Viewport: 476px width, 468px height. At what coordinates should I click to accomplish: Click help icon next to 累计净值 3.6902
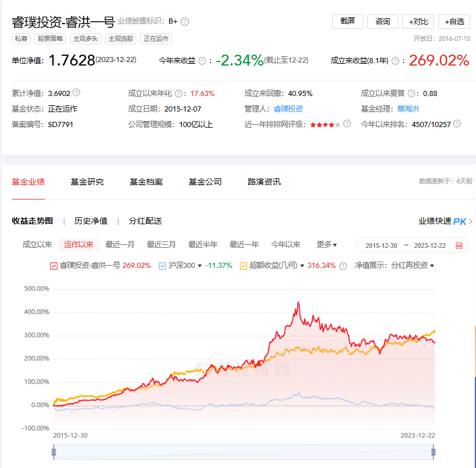[76, 93]
